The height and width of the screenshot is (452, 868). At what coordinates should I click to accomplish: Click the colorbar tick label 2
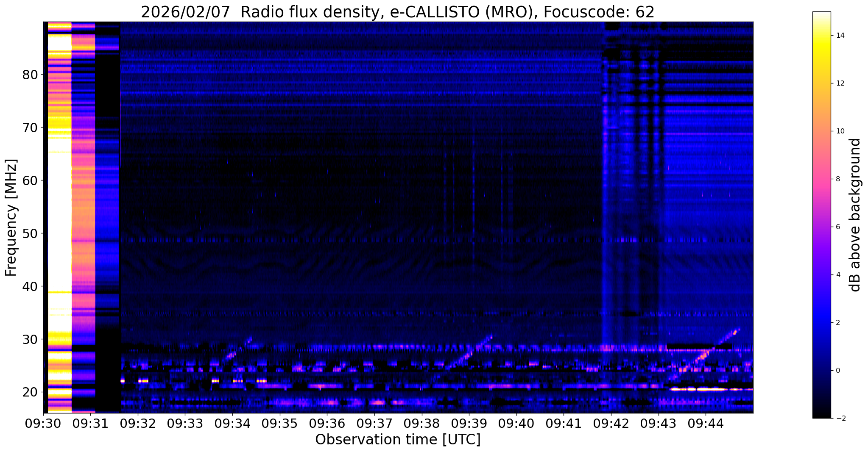[x=838, y=323]
